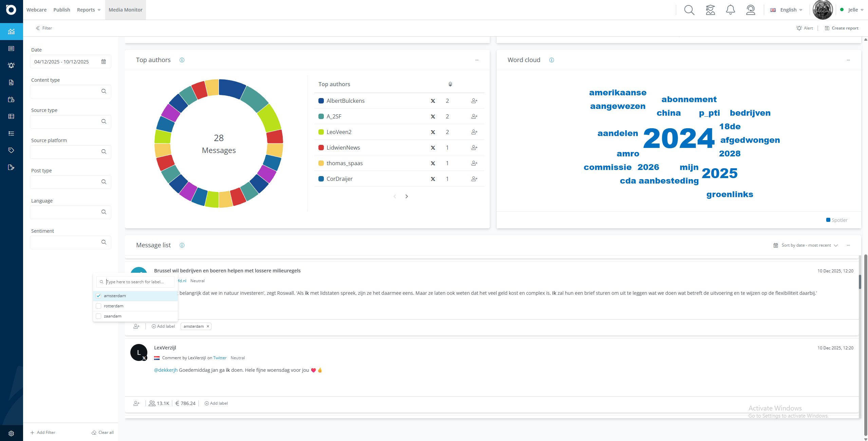Click alerts bell icon in left sidebar
868x441 pixels.
pyautogui.click(x=11, y=65)
